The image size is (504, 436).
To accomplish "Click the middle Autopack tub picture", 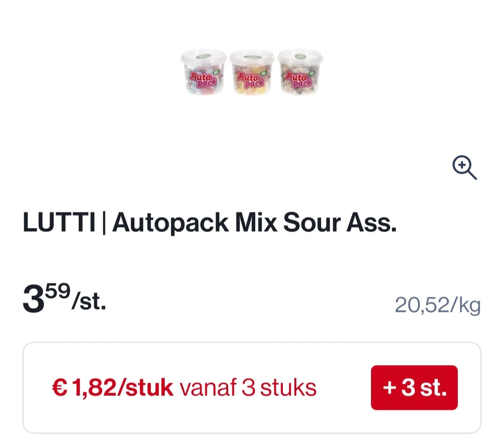I will (252, 74).
